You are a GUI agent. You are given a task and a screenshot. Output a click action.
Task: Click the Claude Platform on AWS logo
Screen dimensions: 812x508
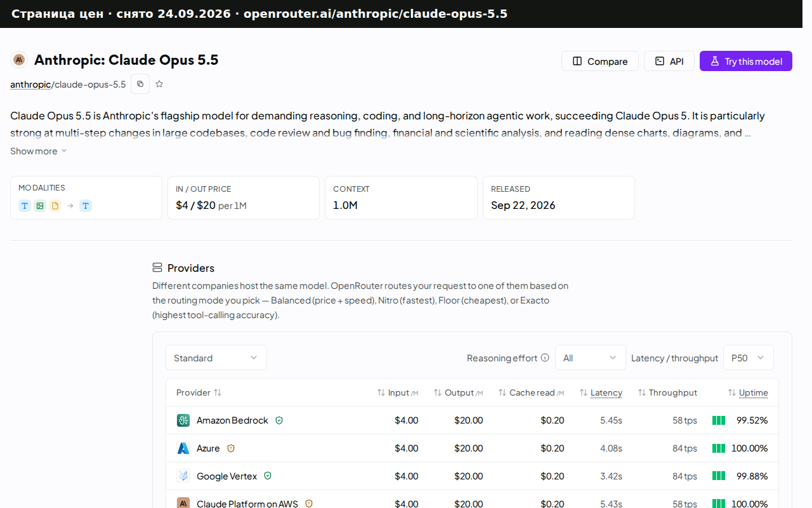183,504
